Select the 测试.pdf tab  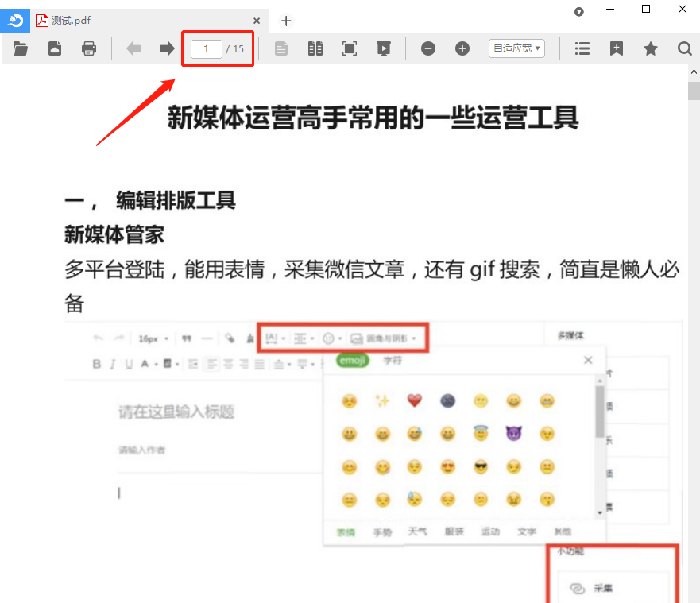point(149,21)
